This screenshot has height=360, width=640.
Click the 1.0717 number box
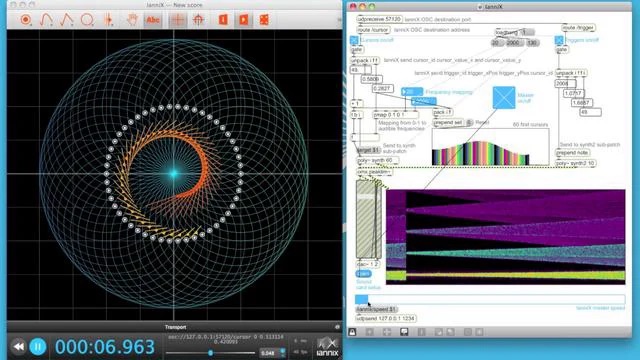tap(573, 93)
